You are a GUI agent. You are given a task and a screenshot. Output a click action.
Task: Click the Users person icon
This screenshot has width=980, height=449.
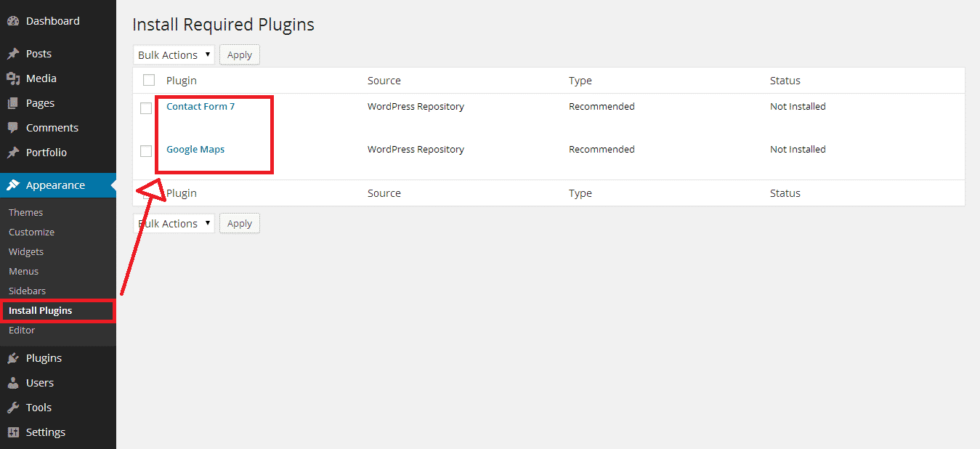(13, 383)
